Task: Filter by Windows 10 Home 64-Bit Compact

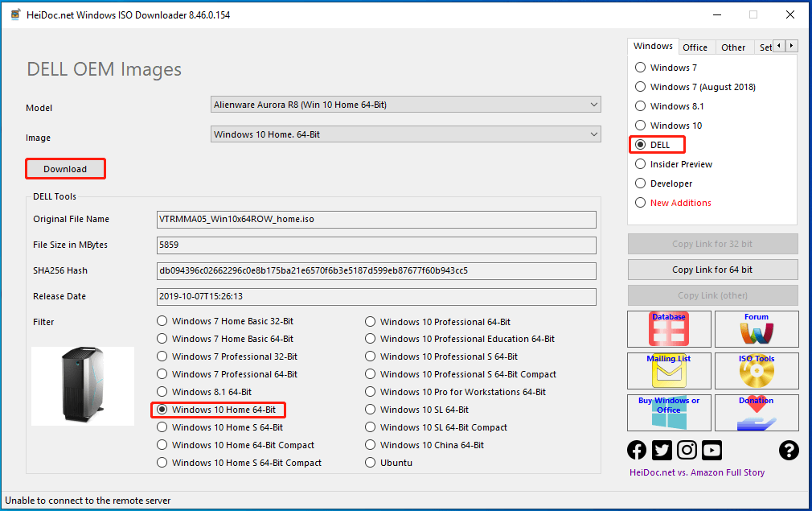Action: [x=236, y=445]
